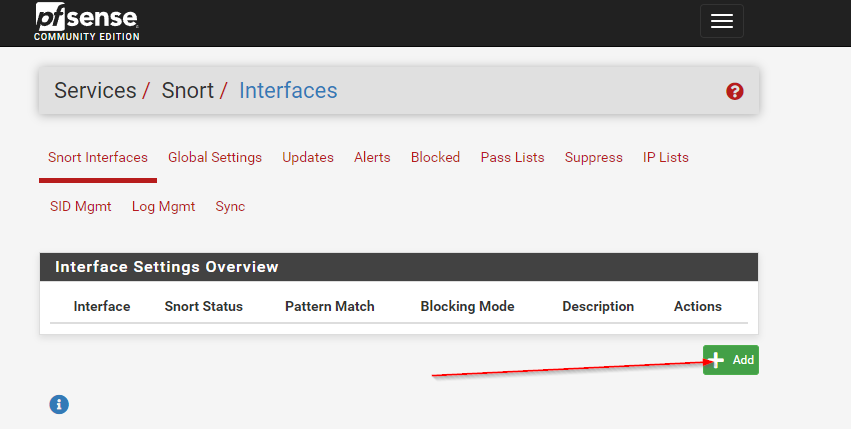Click the pfSense Community Edition logo

(x=87, y=22)
